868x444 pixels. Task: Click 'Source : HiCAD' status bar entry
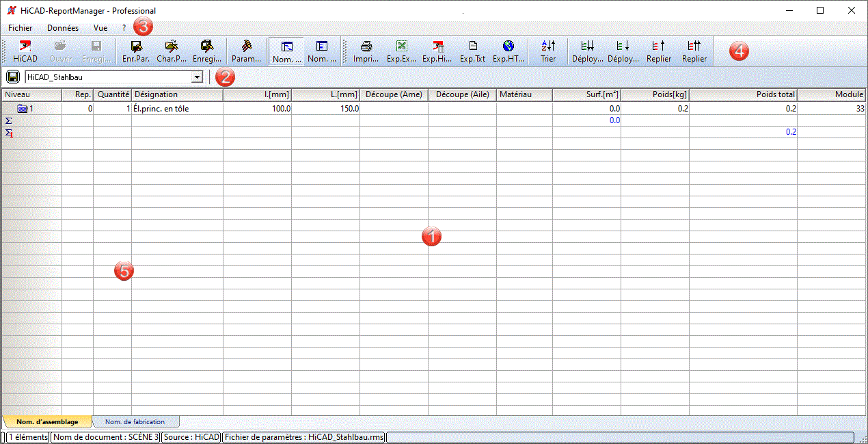tap(191, 436)
